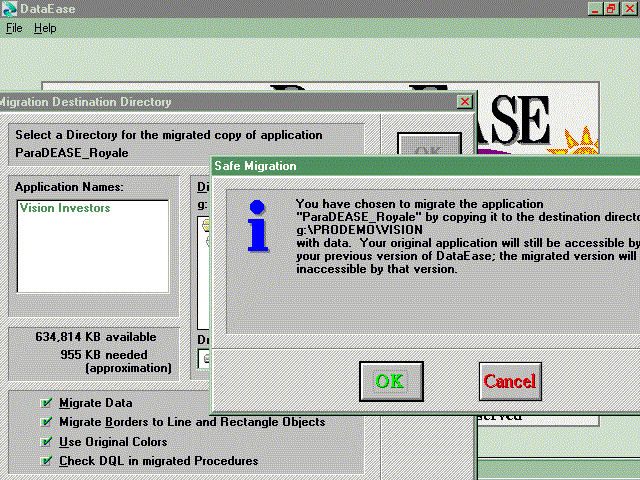
Task: Toggle Migrate Borders to Line and Rectangle Objects
Action: click(x=46, y=422)
